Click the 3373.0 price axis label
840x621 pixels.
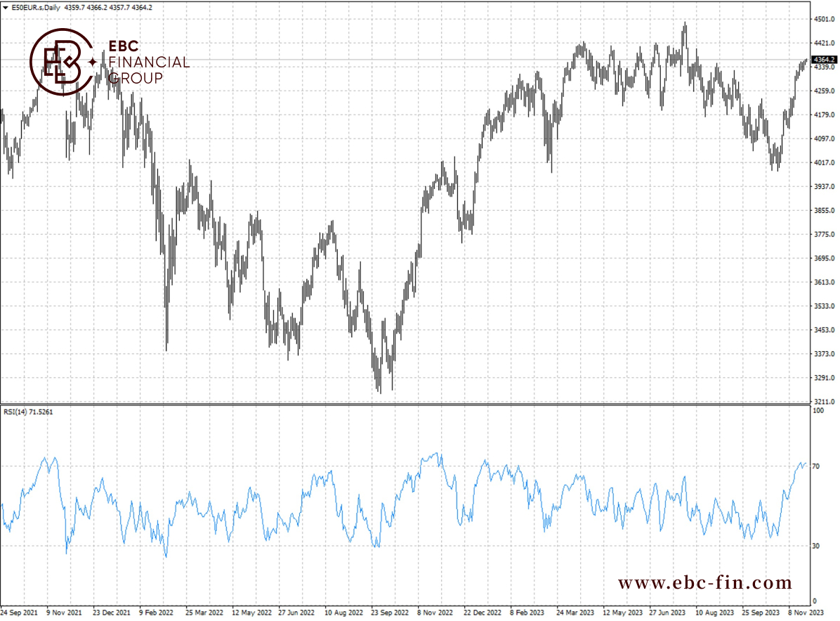click(x=825, y=353)
